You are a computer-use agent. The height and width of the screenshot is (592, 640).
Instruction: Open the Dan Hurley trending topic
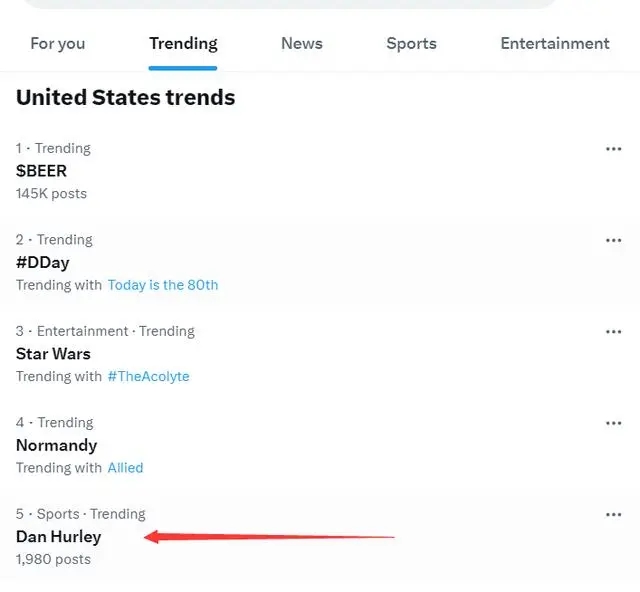point(58,537)
